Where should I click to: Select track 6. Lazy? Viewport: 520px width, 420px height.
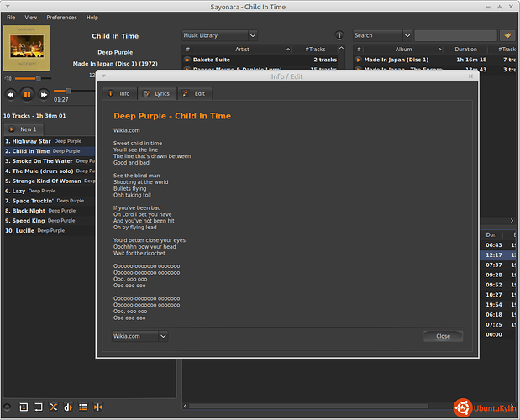pyautogui.click(x=50, y=191)
